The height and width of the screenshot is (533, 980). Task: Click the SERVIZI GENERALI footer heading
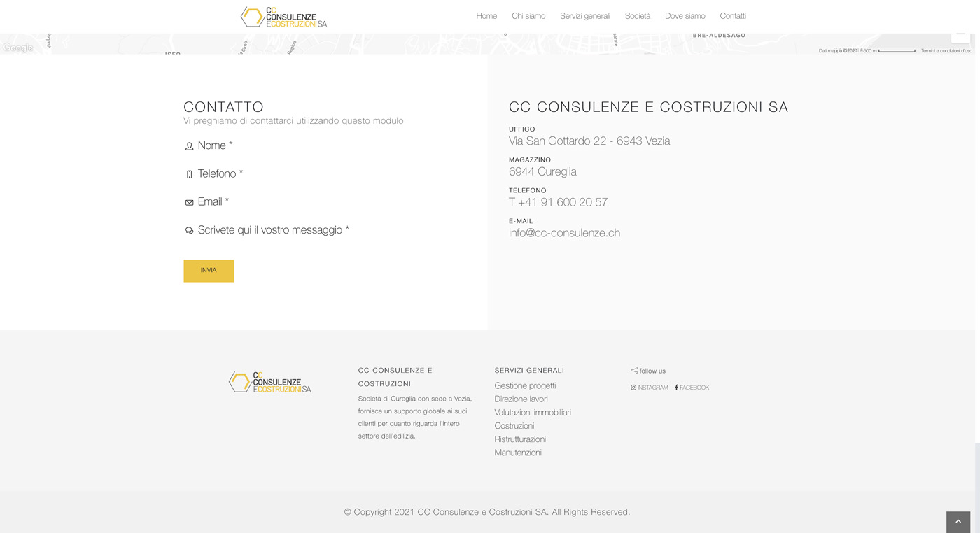click(529, 371)
